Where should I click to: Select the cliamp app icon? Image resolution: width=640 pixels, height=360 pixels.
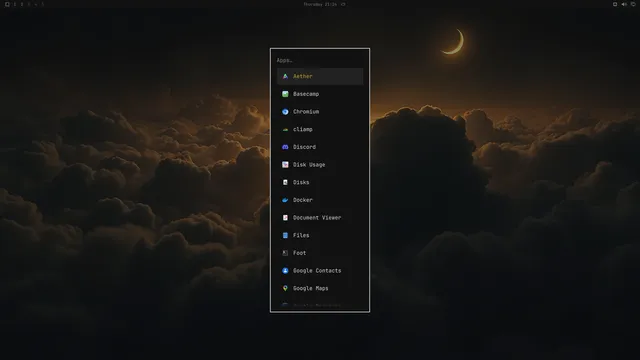pos(285,129)
